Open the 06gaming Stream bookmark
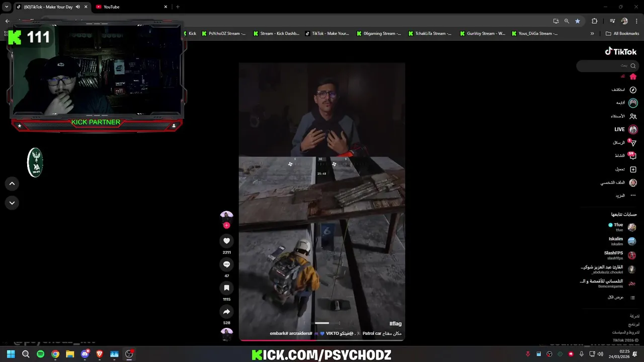This screenshot has width=644, height=362. [x=379, y=33]
